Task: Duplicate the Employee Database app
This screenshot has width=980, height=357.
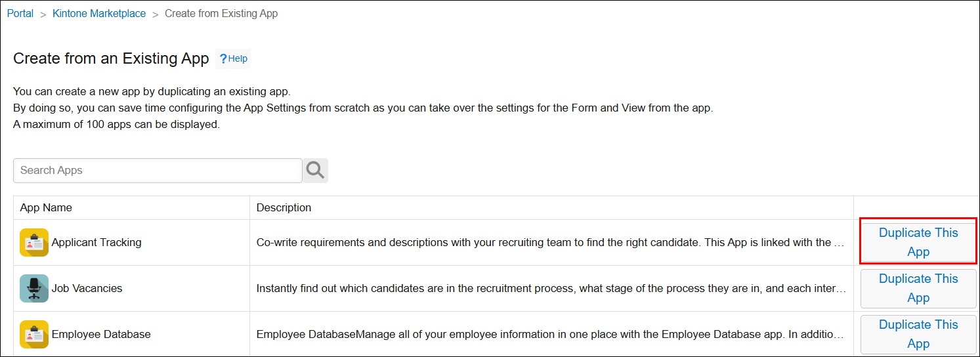Action: (x=918, y=334)
